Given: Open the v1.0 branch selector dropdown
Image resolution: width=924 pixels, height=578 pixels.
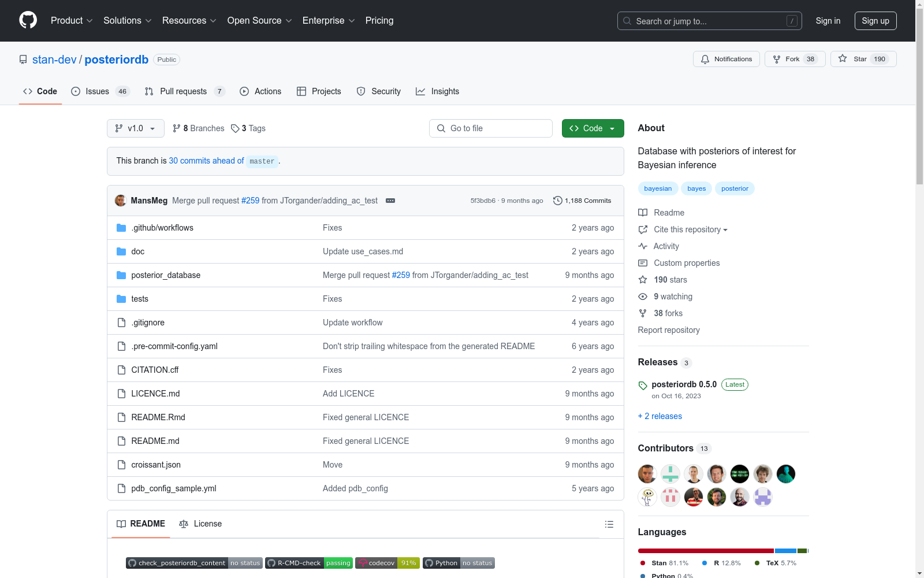Looking at the screenshot, I should [136, 128].
